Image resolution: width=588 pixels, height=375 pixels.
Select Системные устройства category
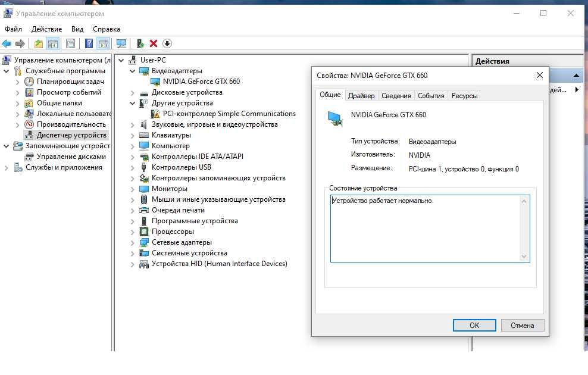click(x=189, y=253)
